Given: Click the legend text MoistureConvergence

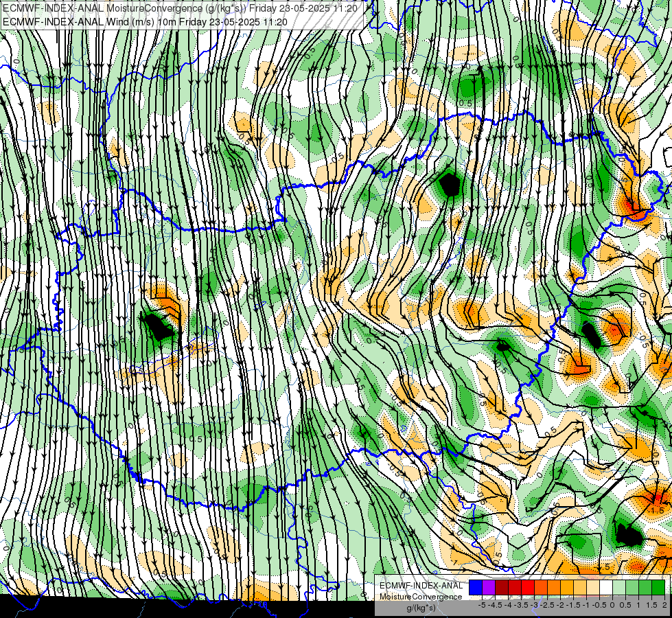Looking at the screenshot, I should tap(421, 597).
